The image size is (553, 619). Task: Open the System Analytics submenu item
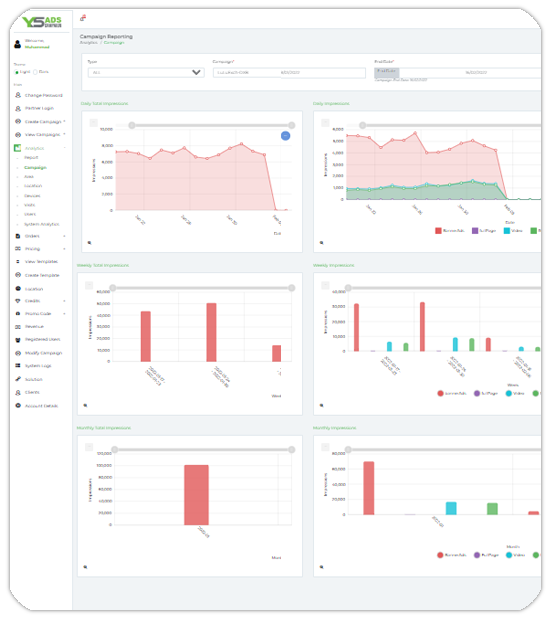pos(42,224)
